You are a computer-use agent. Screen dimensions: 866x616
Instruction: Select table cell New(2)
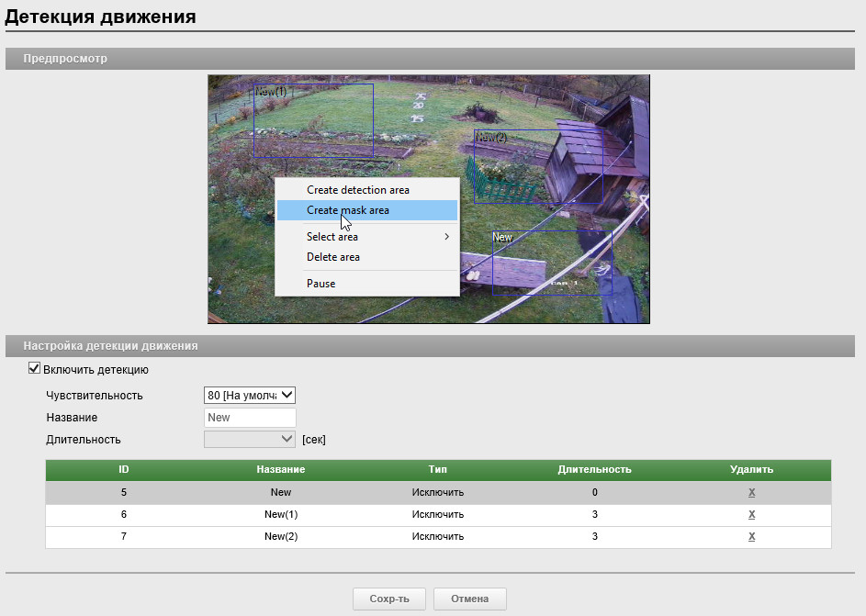tap(281, 536)
